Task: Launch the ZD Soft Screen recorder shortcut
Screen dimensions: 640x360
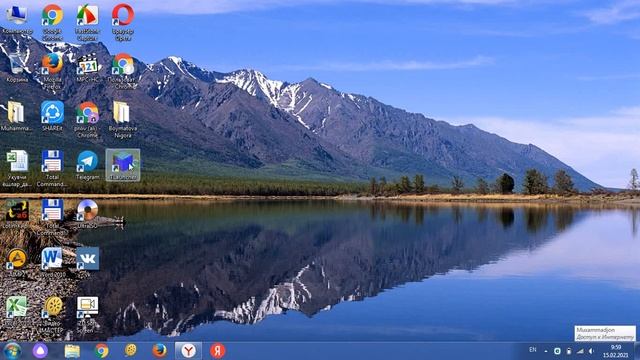Action: click(x=87, y=314)
